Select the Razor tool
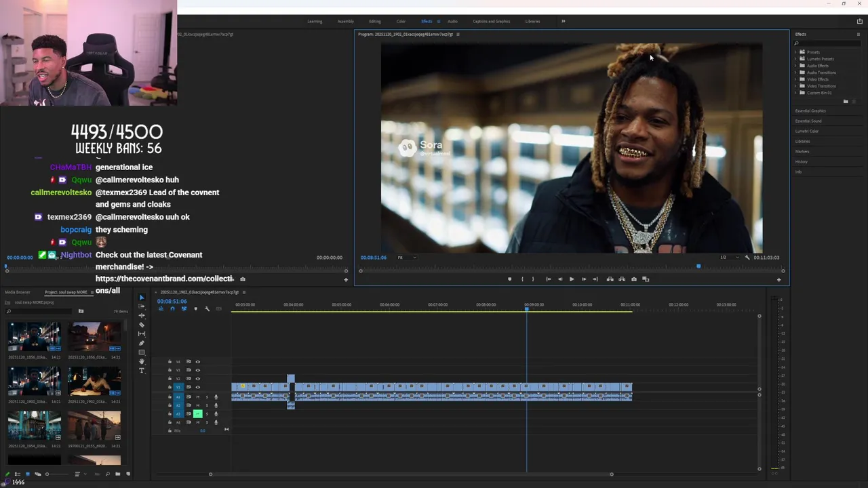 pos(142,325)
